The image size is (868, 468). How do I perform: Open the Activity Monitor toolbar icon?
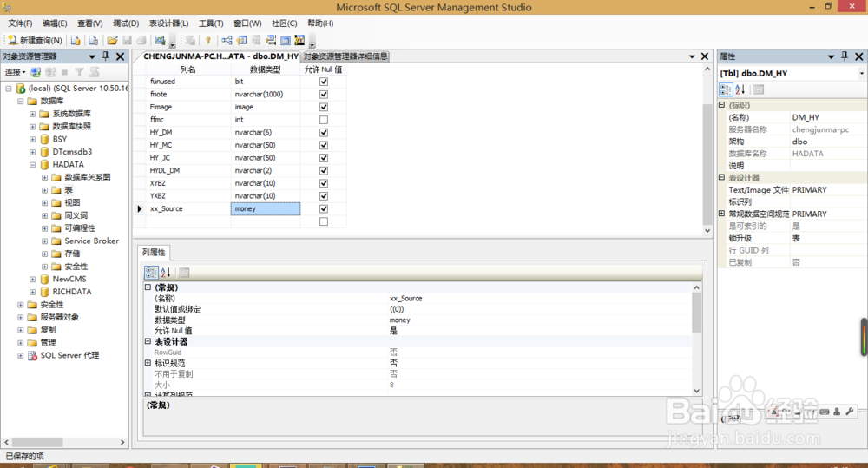coord(161,40)
